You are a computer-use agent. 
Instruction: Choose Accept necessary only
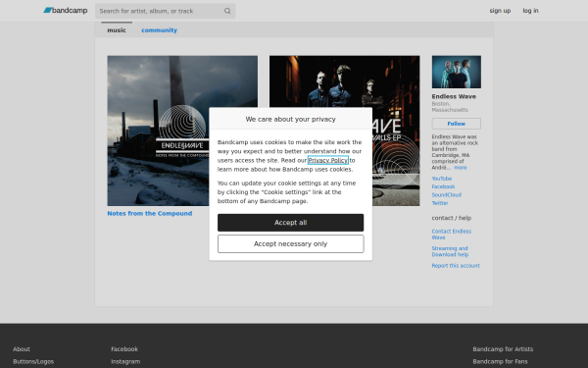coord(290,244)
